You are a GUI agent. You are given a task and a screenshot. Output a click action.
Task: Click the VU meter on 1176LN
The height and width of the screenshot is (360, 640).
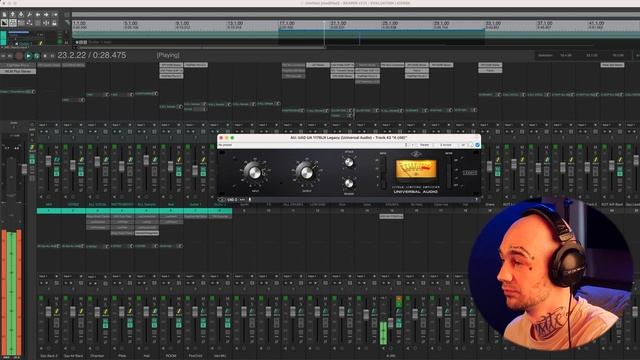tap(416, 169)
